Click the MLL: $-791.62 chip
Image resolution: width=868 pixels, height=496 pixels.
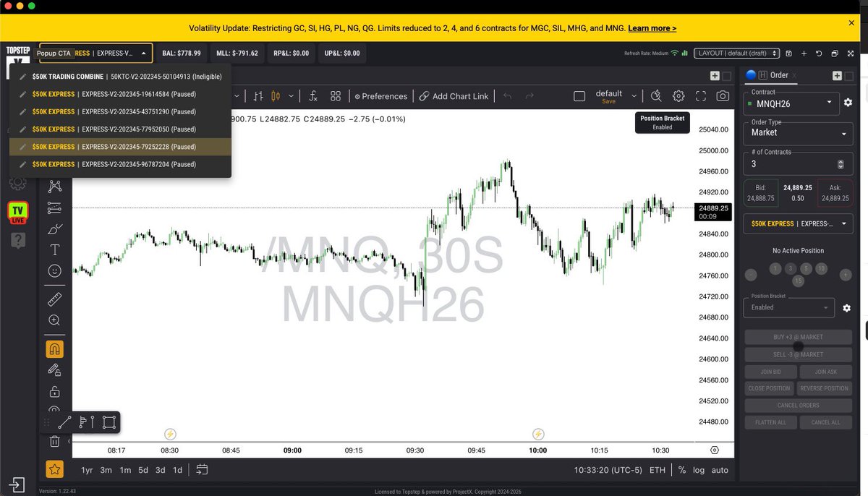tap(237, 54)
